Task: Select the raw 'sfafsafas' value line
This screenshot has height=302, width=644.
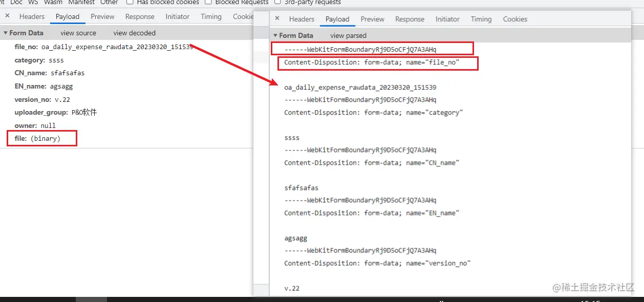Action: point(301,188)
